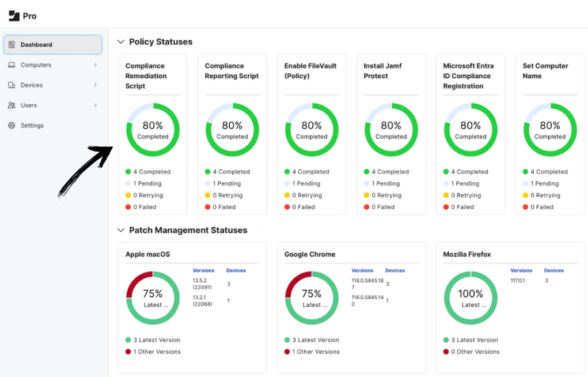The width and height of the screenshot is (588, 377).
Task: Open the Devices link in the Google Chrome card
Action: (395, 270)
